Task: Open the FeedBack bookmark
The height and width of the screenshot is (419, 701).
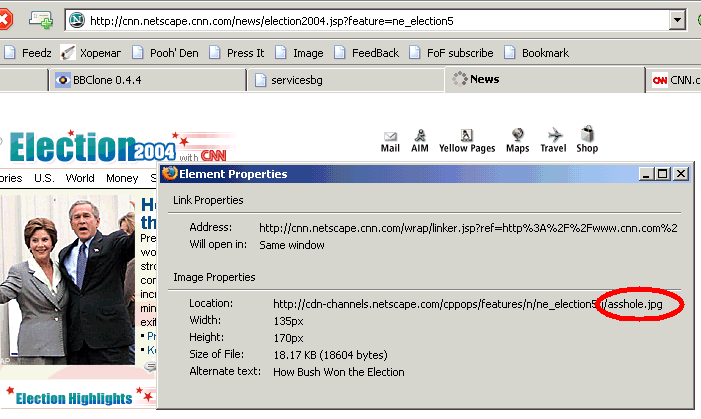Action: (367, 53)
